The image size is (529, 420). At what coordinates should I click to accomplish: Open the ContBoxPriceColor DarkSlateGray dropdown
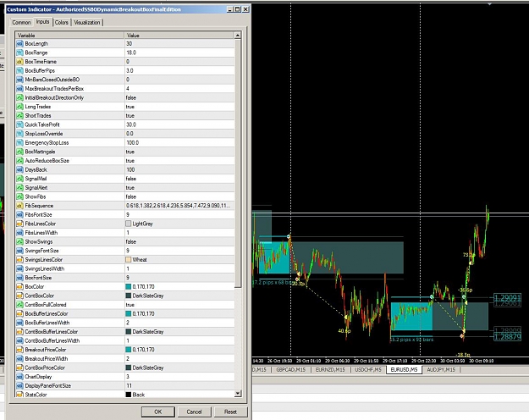179,367
